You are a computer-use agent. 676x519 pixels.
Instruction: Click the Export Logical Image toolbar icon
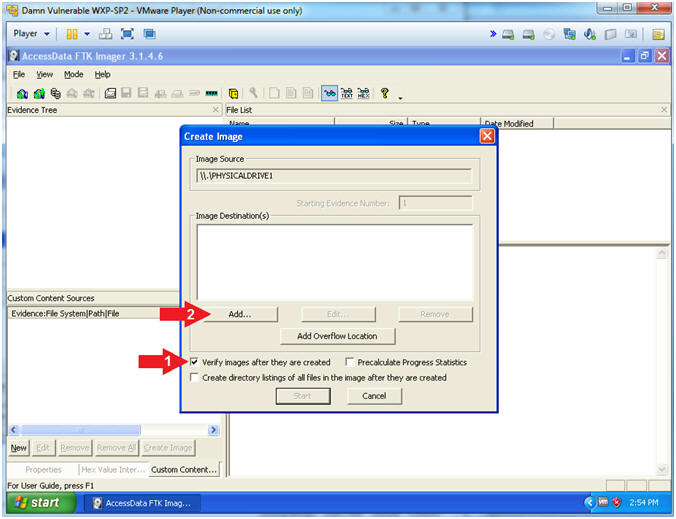tap(143, 93)
